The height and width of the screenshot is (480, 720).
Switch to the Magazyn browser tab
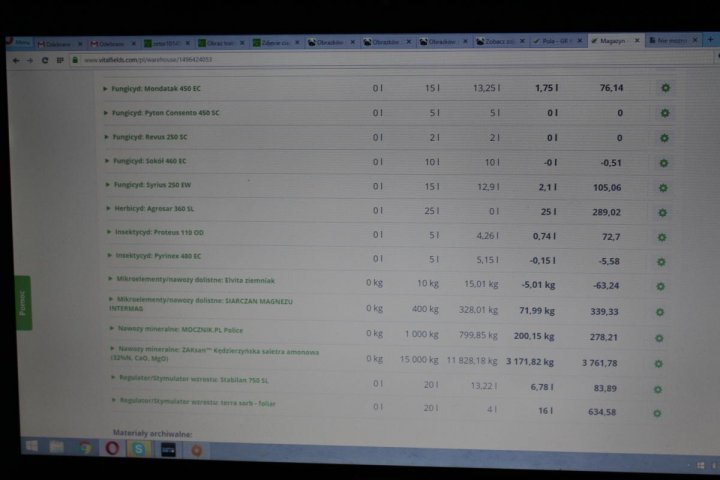coord(610,42)
